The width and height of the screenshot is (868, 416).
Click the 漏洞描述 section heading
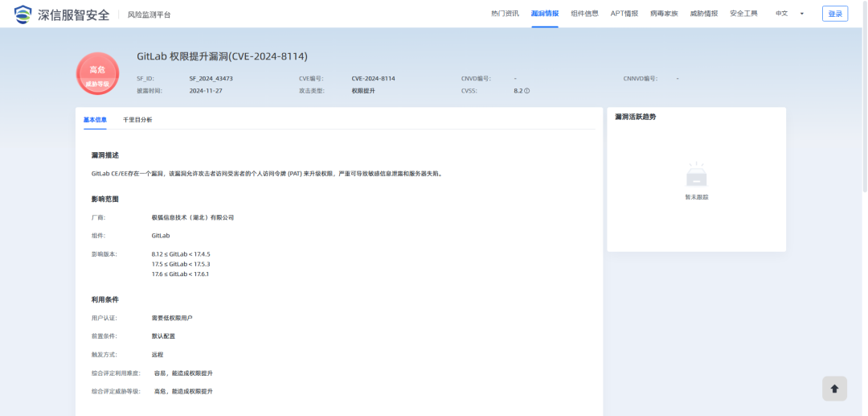pyautogui.click(x=105, y=155)
